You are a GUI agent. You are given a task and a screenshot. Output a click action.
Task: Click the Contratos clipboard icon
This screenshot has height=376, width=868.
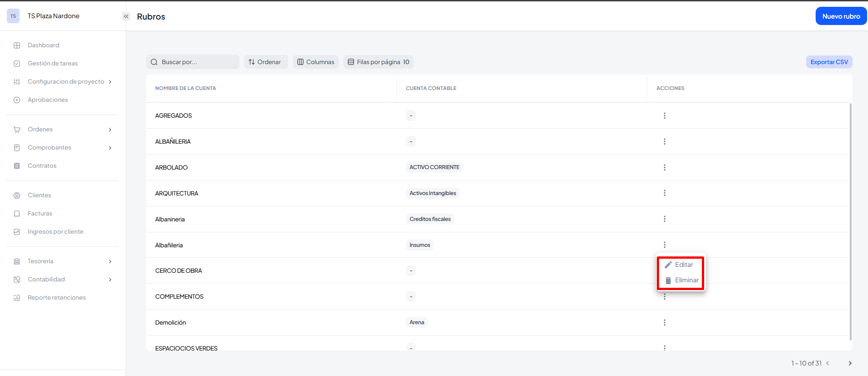point(17,166)
